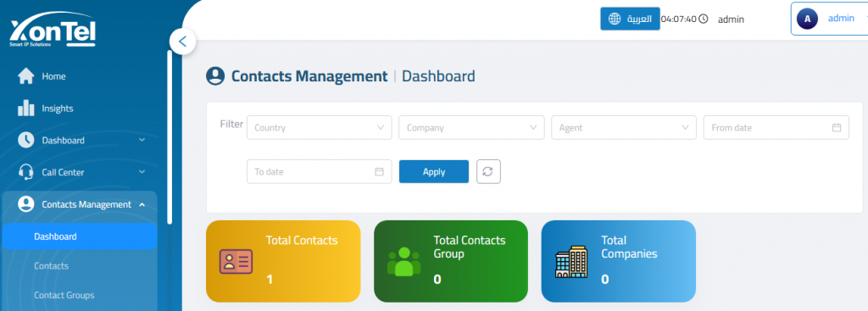Click the Total Contacts Group count 0
This screenshot has width=868, height=311.
click(x=437, y=280)
